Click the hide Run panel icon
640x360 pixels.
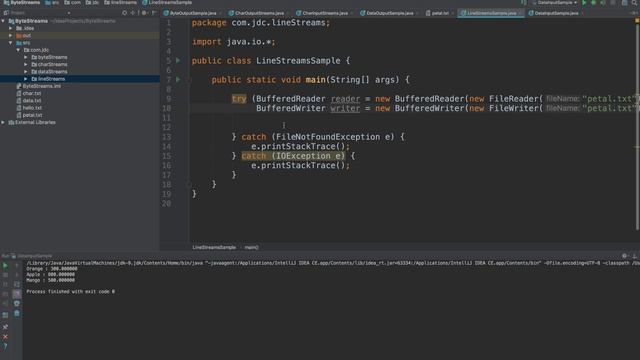(634, 256)
